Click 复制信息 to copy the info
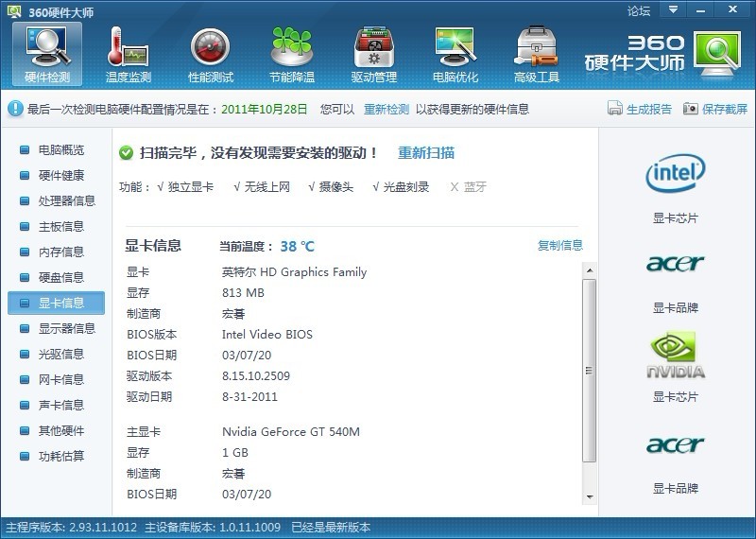Screen dimensions: 756x539 pyautogui.click(x=560, y=245)
